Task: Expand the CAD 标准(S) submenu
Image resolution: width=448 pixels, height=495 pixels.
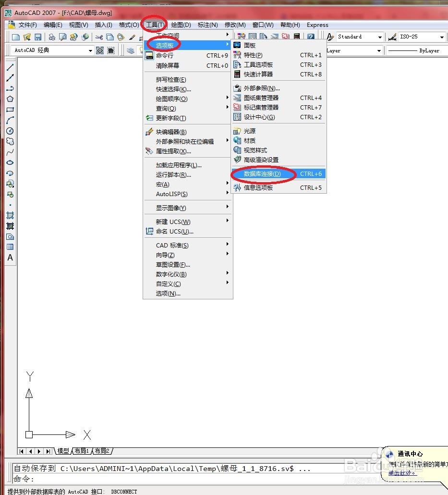Action: pyautogui.click(x=188, y=245)
